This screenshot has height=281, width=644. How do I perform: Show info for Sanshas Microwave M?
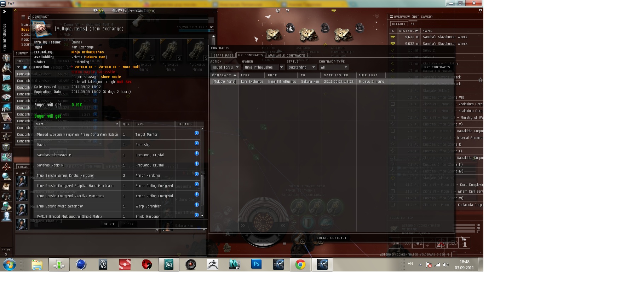(x=197, y=153)
